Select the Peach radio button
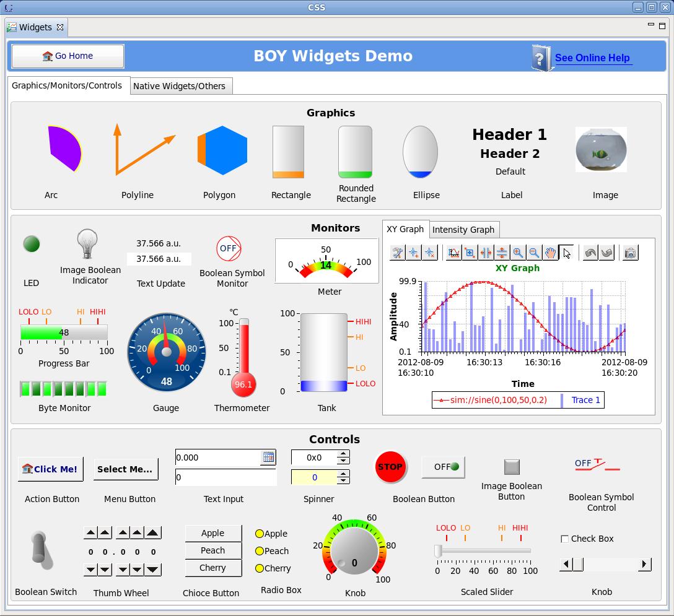This screenshot has height=616, width=674. pyautogui.click(x=260, y=551)
